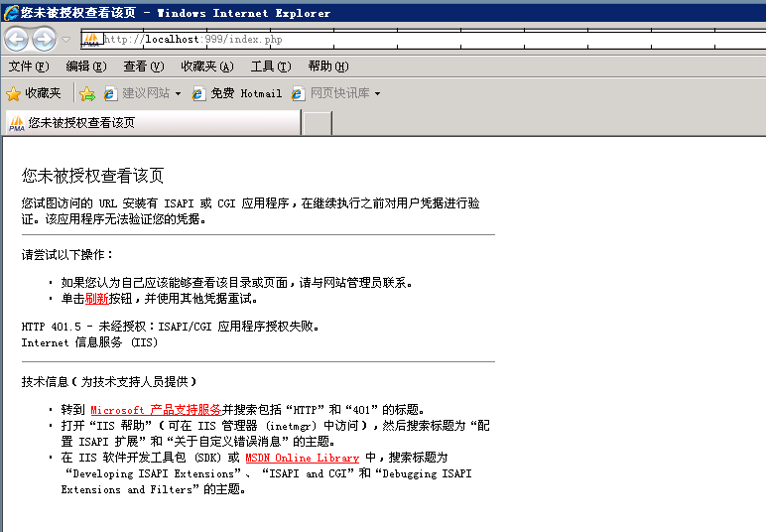Select the 您未被授权查看该页 tab
This screenshot has width=766, height=532.
[154, 123]
